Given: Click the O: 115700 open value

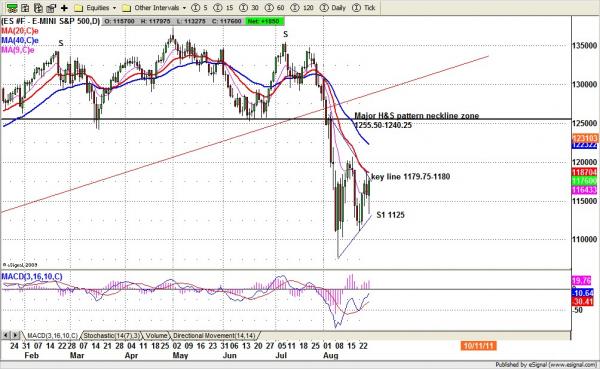Looking at the screenshot, I should click(119, 21).
